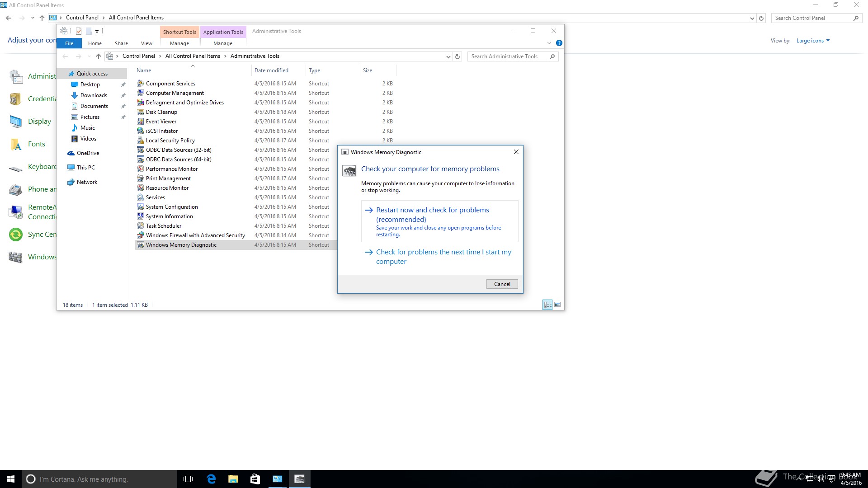This screenshot has height=488, width=868.
Task: Open the address bar history dropdown
Action: (448, 56)
